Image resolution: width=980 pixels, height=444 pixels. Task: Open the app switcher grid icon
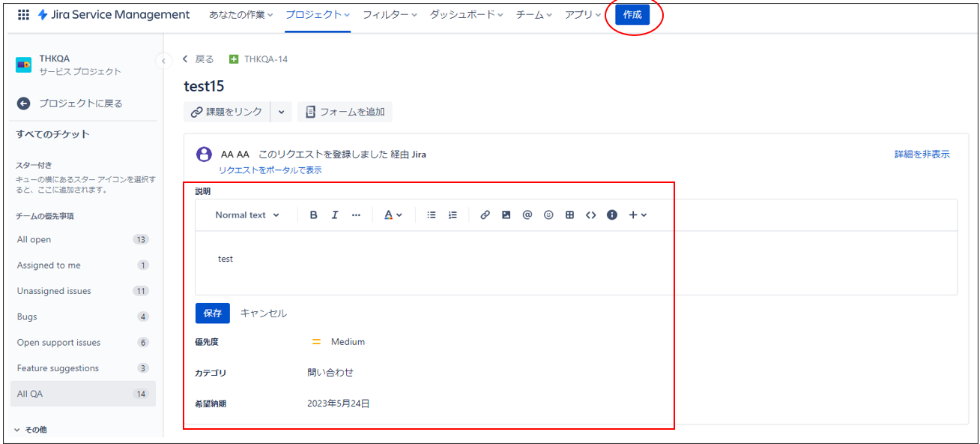[23, 15]
